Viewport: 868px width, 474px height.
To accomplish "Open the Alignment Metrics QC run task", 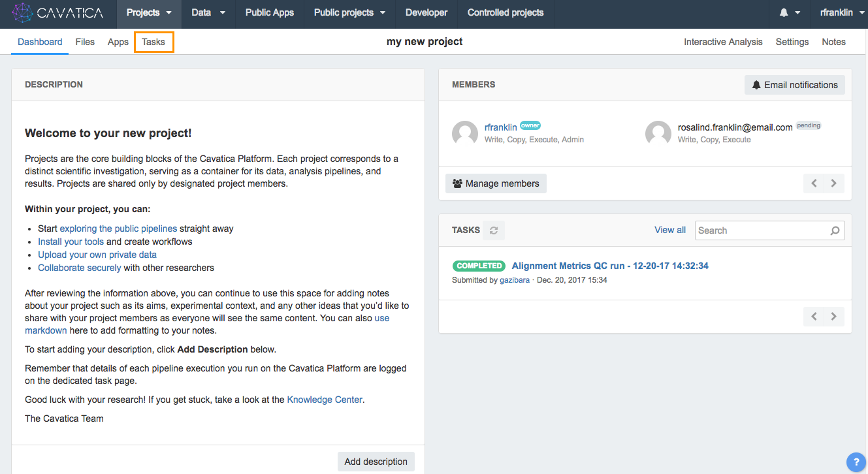I will click(610, 266).
